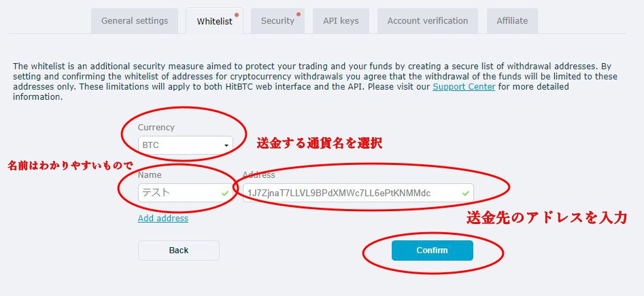Click the Back button
This screenshot has width=644, height=296.
pos(179,251)
